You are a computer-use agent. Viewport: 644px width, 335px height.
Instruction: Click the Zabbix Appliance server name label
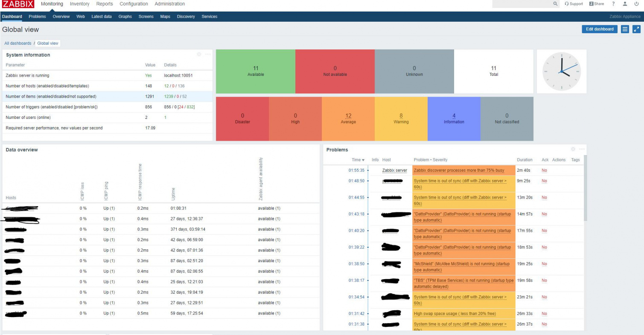point(625,17)
